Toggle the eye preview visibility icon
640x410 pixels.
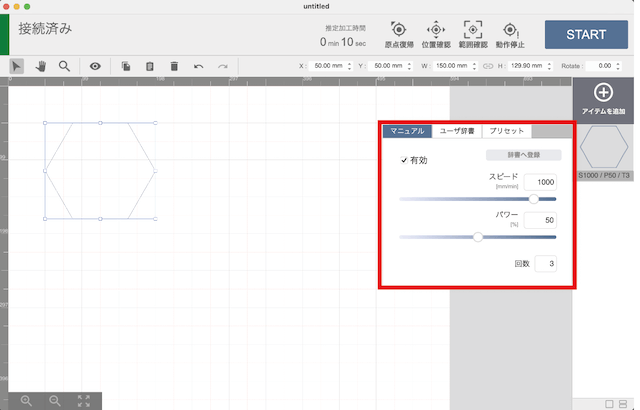pos(95,66)
